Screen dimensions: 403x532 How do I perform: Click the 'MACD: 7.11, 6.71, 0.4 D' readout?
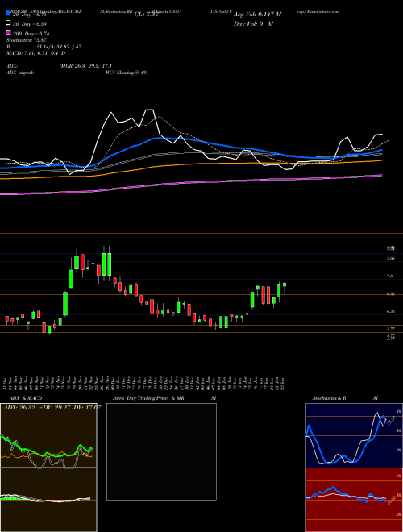pyautogui.click(x=35, y=53)
